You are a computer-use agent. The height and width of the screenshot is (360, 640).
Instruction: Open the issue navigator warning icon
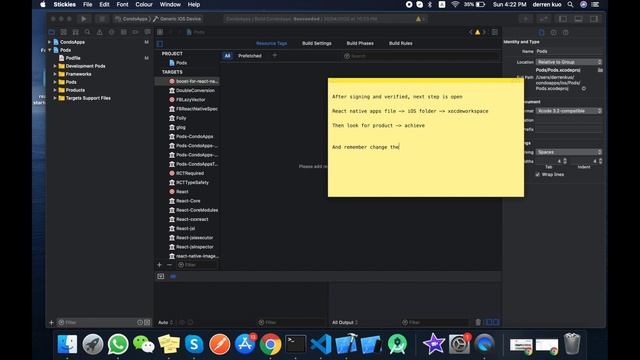pyautogui.click(x=100, y=32)
